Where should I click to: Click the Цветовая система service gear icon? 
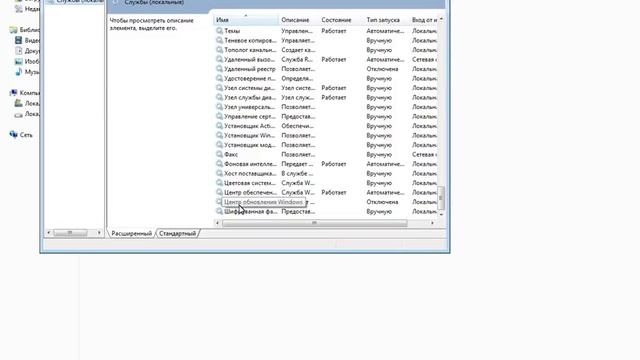coord(219,183)
